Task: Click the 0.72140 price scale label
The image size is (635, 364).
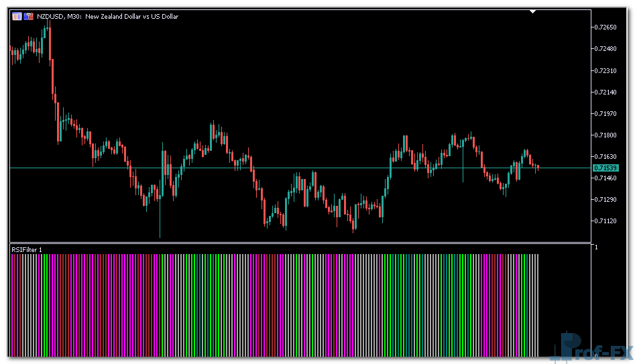Action: pos(606,92)
